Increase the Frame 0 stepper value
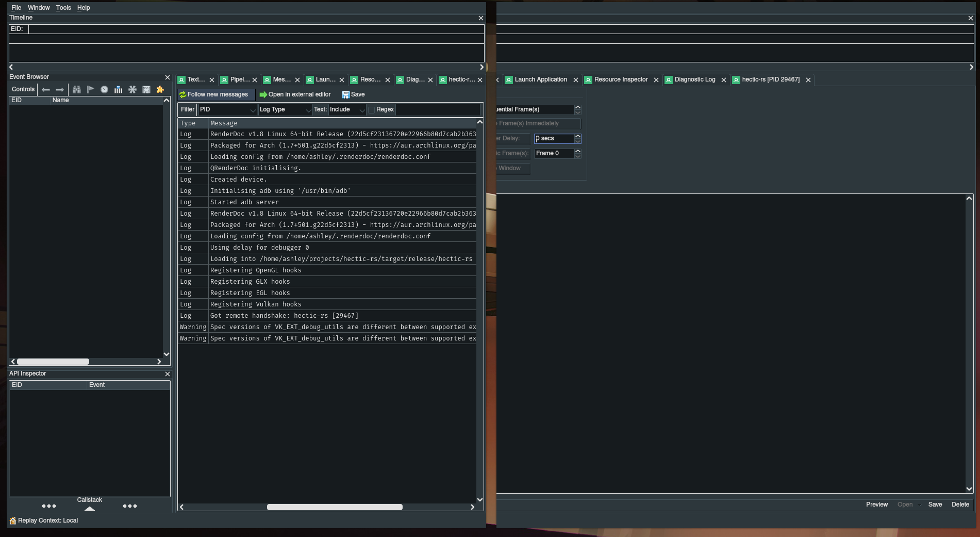The image size is (980, 537). coord(577,151)
